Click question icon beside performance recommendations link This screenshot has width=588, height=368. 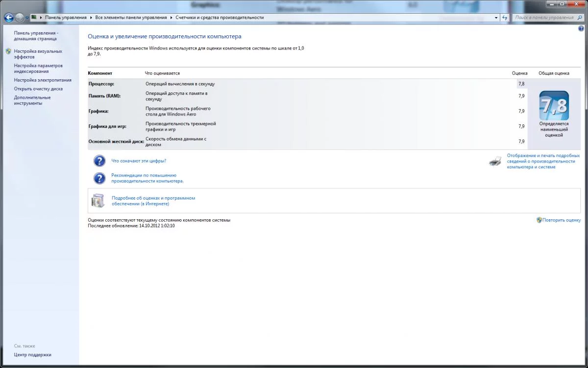click(x=99, y=178)
